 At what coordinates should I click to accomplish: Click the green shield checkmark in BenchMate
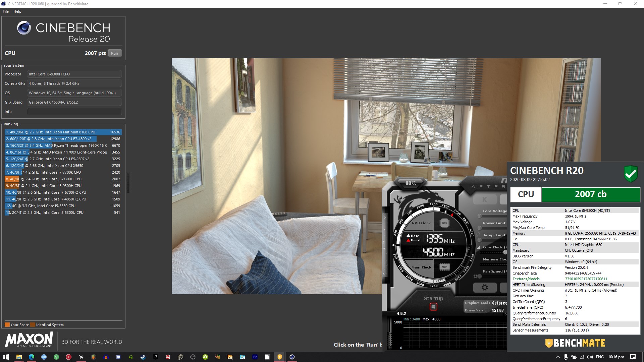631,174
